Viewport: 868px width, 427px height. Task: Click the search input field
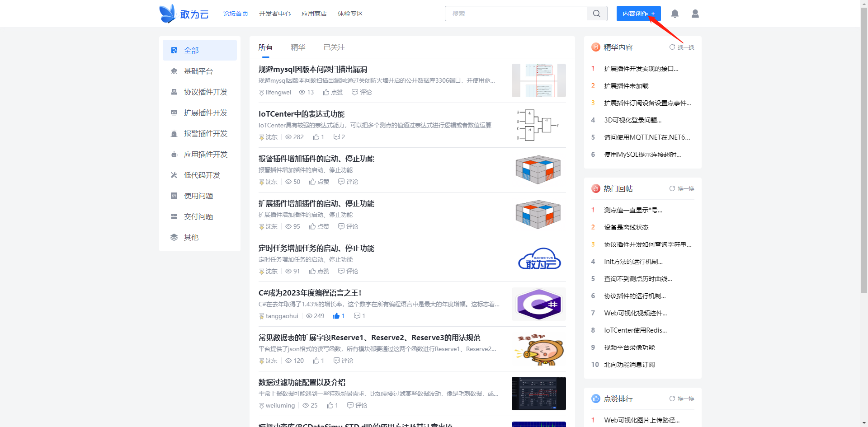[x=515, y=14]
